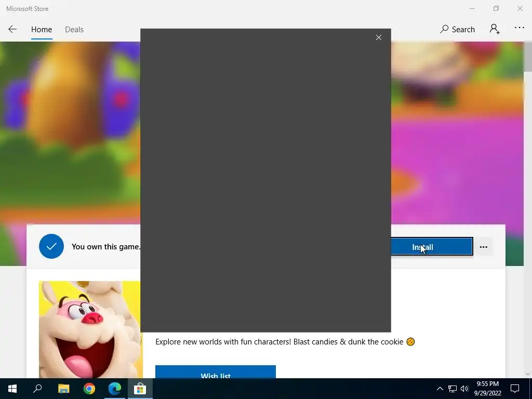Open the Deals tab
Viewport: 532px width, 399px height.
tap(74, 30)
